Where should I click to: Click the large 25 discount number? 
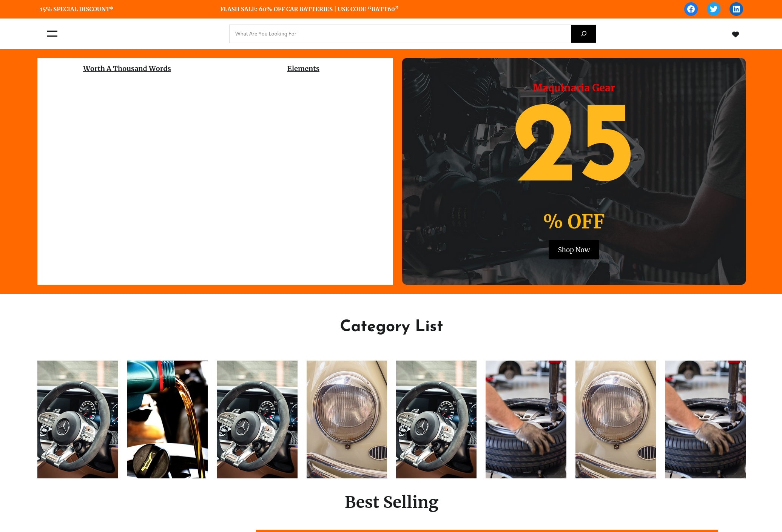click(x=574, y=143)
